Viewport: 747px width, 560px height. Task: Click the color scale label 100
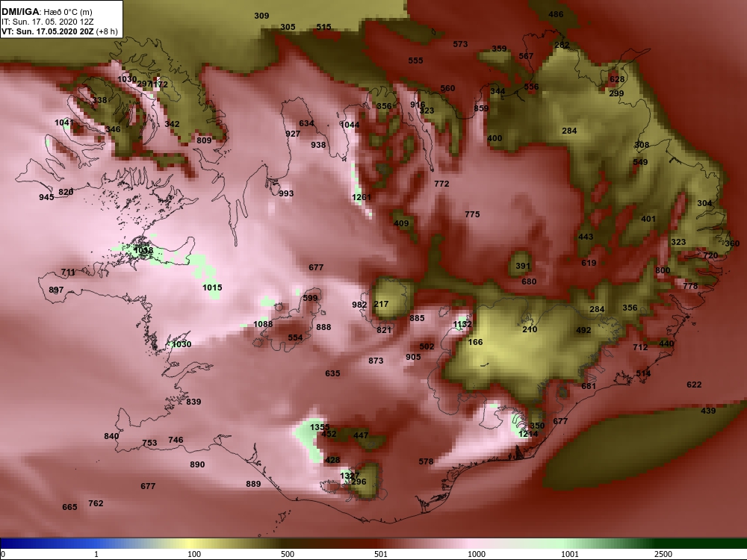point(194,554)
